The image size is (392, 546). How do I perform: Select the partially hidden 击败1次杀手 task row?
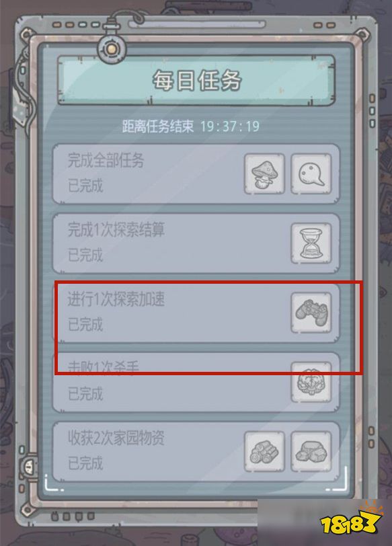pyautogui.click(x=196, y=382)
